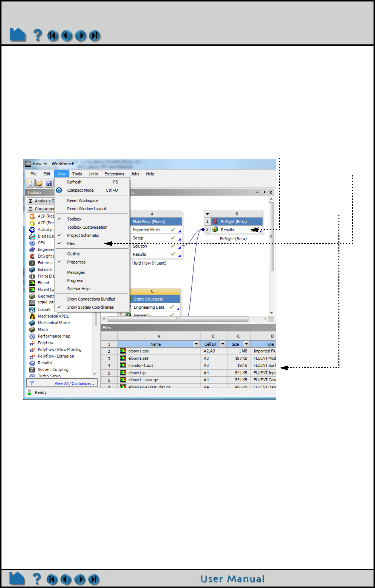Open help via question mark in bottom footer

click(37, 579)
